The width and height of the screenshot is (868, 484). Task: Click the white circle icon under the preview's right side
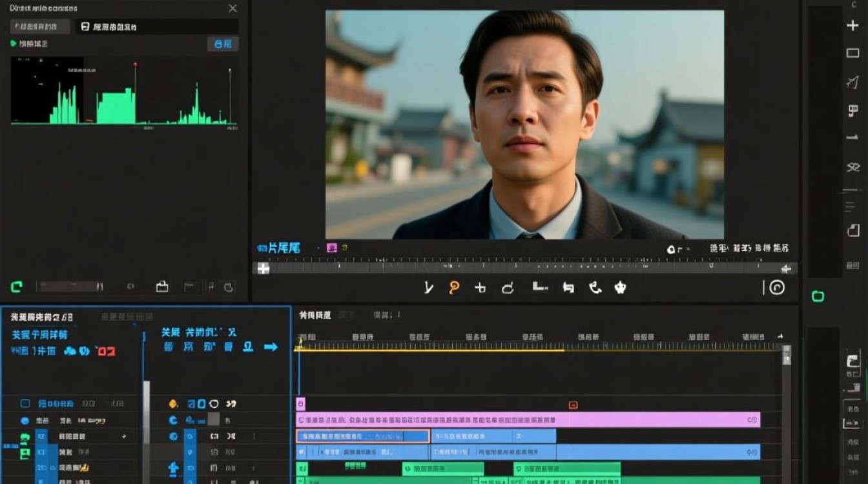click(x=672, y=248)
